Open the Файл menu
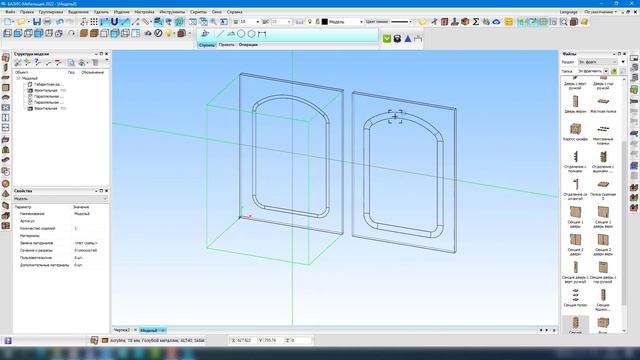Screen dimensions: 640x360 [10, 12]
